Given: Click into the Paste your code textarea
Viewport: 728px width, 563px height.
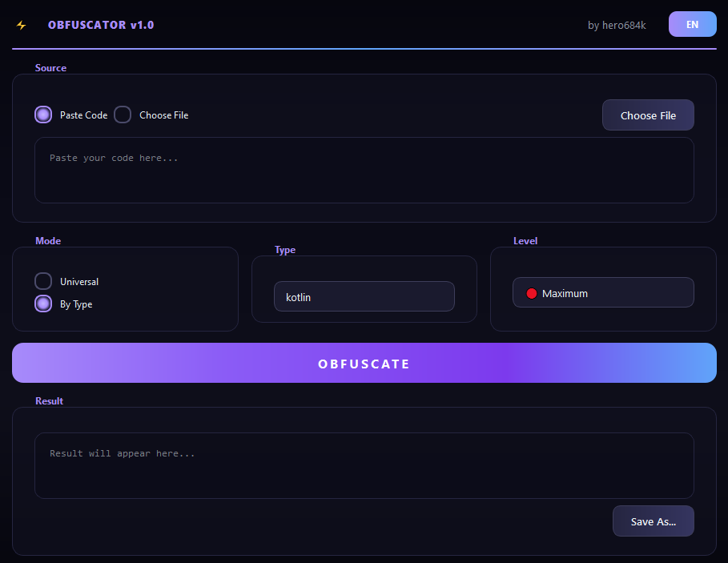Looking at the screenshot, I should click(x=364, y=170).
